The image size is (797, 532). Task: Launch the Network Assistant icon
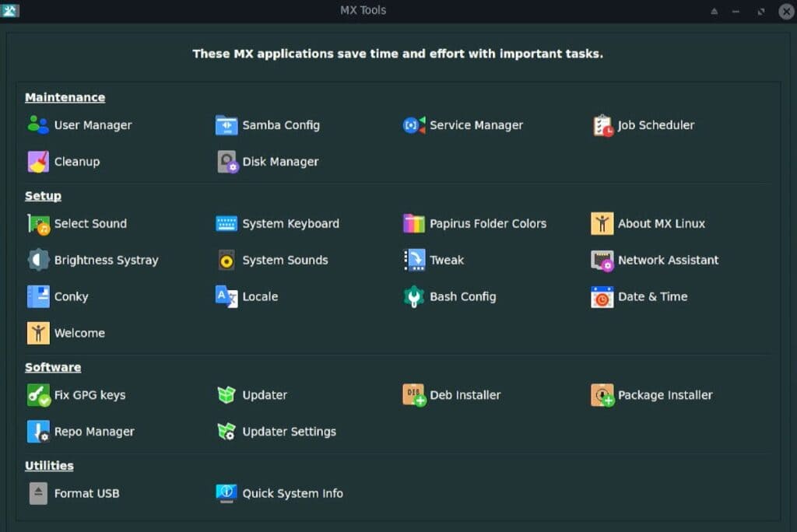pos(602,260)
